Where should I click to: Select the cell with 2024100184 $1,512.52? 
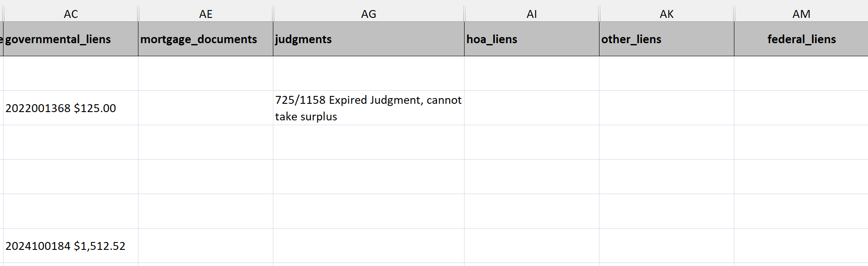tap(71, 246)
